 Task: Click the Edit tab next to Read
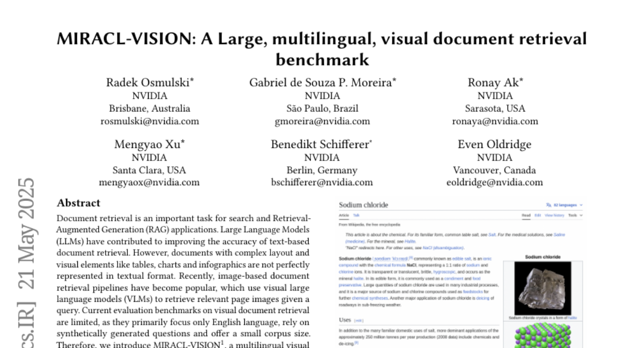pyautogui.click(x=537, y=215)
